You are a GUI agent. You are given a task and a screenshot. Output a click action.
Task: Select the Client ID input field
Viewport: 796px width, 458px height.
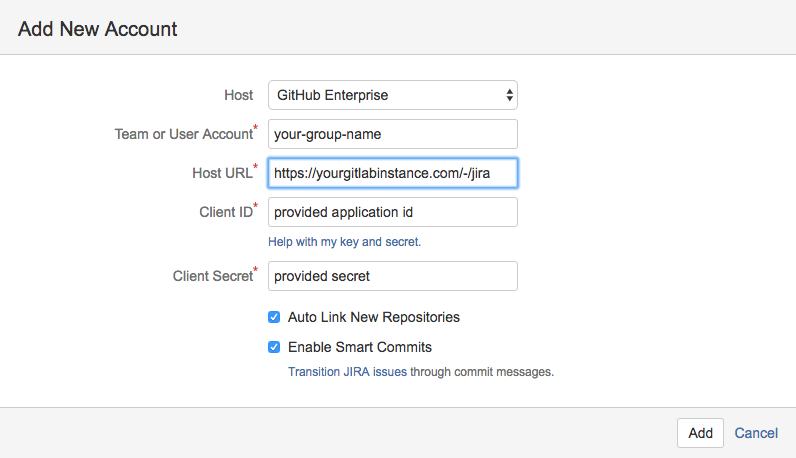pos(392,212)
